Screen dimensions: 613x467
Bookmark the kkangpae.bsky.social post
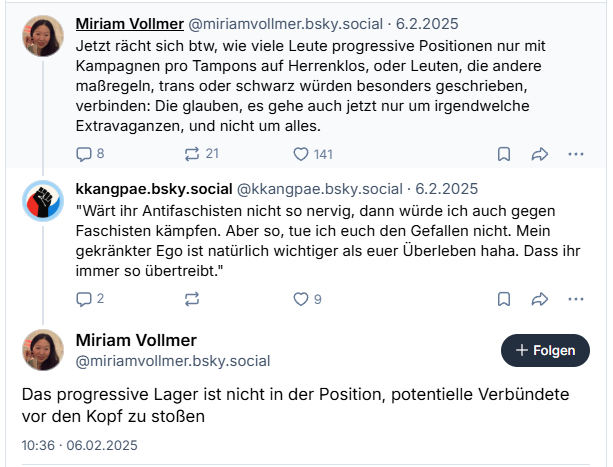pyautogui.click(x=504, y=298)
